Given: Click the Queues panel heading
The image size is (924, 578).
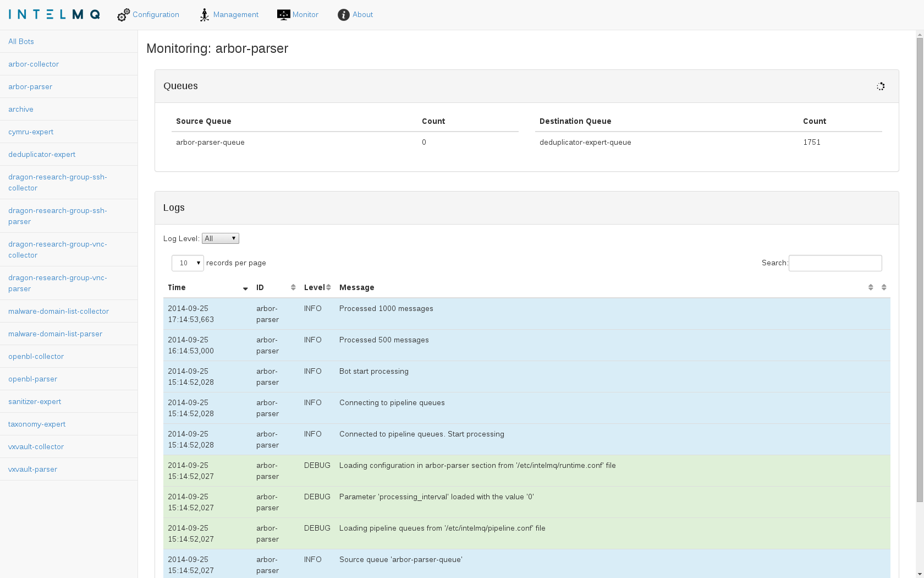Looking at the screenshot, I should (x=180, y=86).
